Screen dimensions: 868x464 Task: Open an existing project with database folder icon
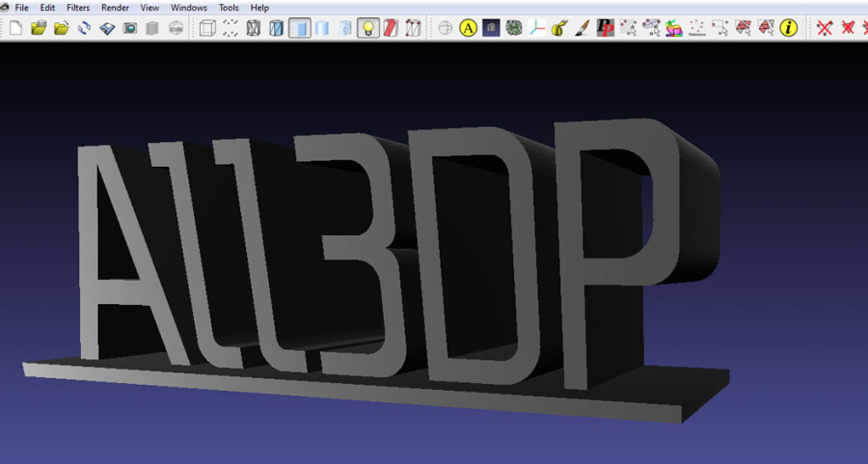(39, 28)
